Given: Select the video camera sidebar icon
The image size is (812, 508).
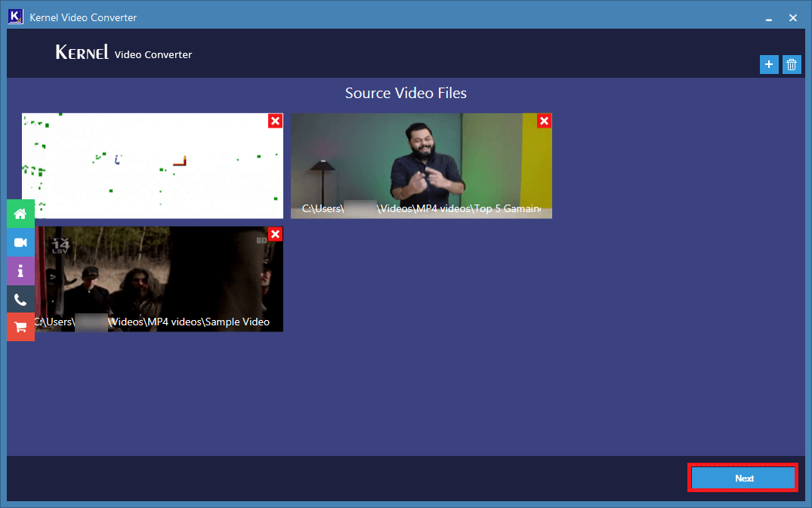Looking at the screenshot, I should click(20, 242).
